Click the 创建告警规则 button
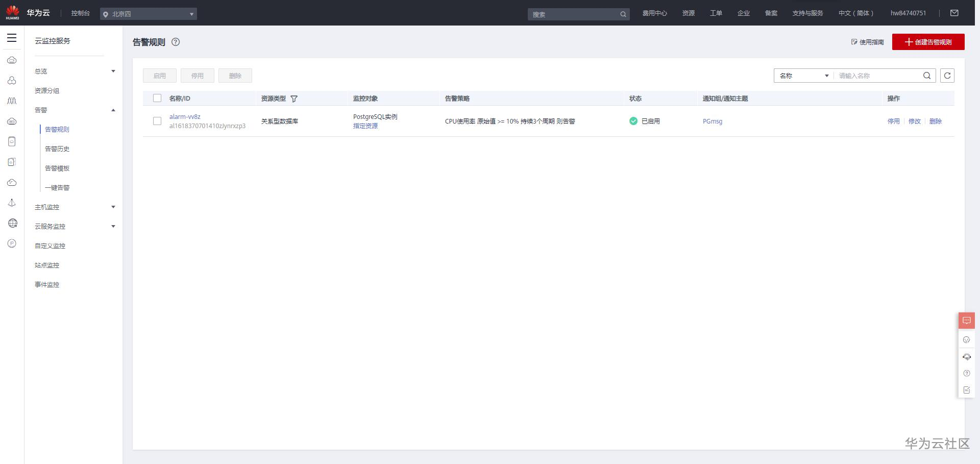This screenshot has height=464, width=980. (928, 42)
